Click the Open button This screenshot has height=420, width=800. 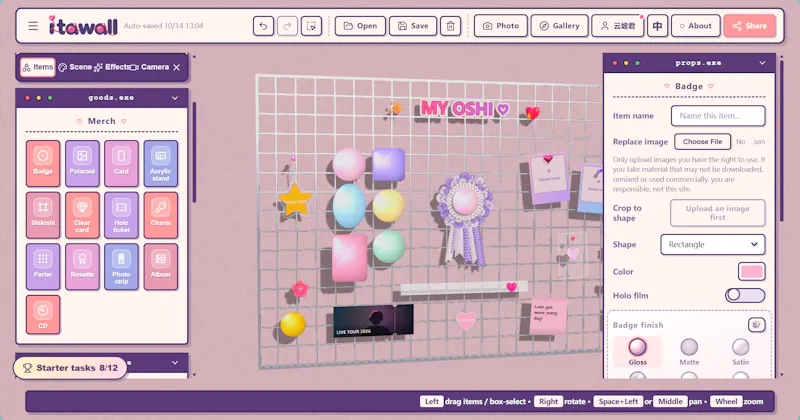pyautogui.click(x=360, y=26)
